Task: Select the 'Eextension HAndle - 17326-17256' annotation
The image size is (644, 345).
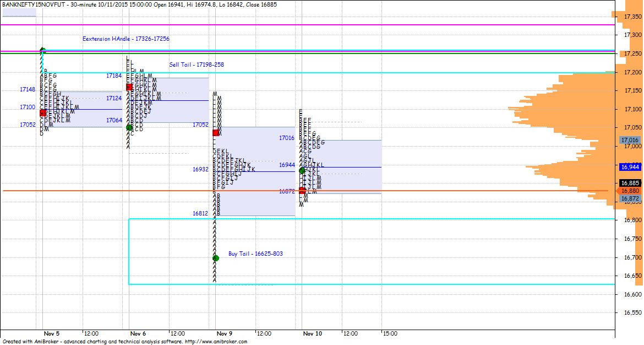Action: coord(126,39)
